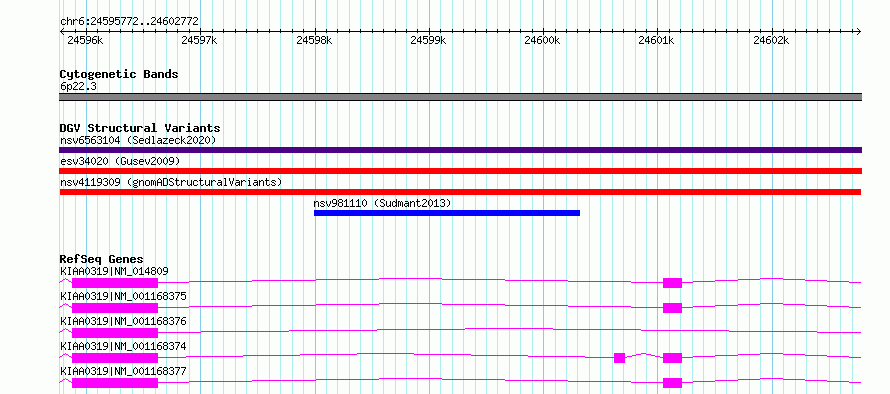Click the small exon of NM_001168375
The image size is (890, 394).
pos(673,308)
